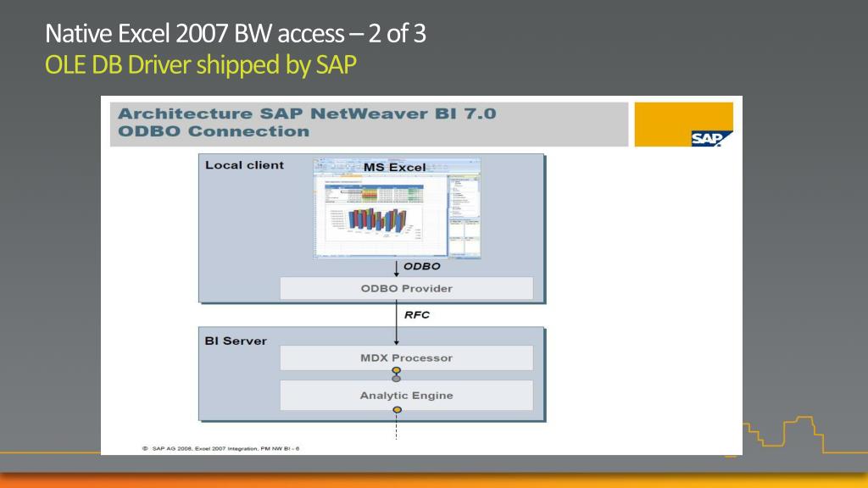Click the 'MS Excel' label
The height and width of the screenshot is (488, 868).
[x=395, y=167]
